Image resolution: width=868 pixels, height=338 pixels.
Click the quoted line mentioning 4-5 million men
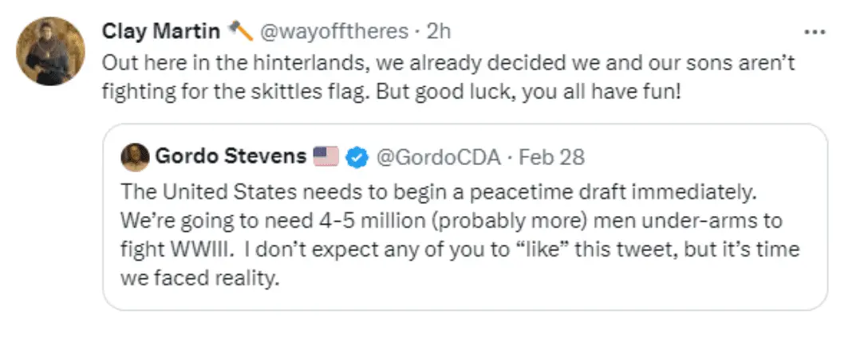coord(450,221)
